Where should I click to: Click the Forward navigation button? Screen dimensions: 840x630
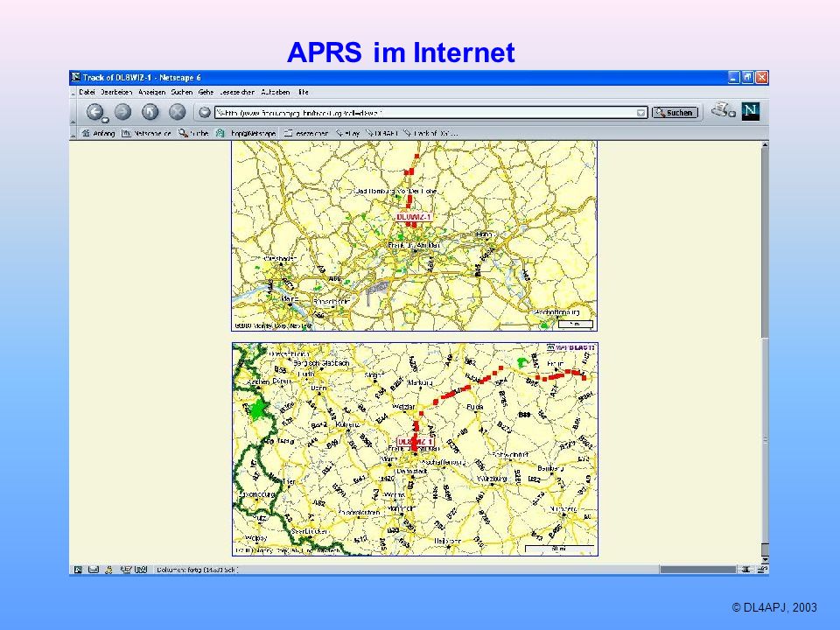pyautogui.click(x=123, y=111)
